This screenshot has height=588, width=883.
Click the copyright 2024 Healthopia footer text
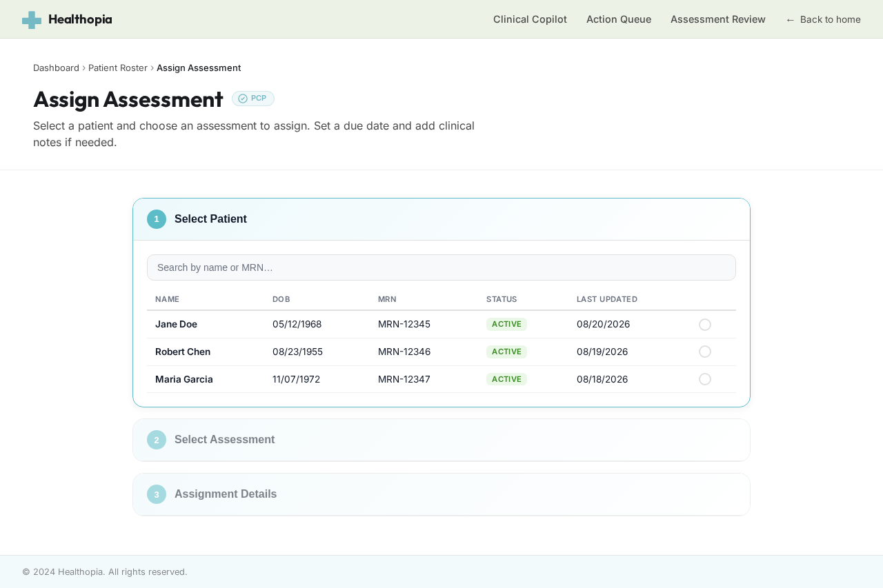[x=105, y=571]
